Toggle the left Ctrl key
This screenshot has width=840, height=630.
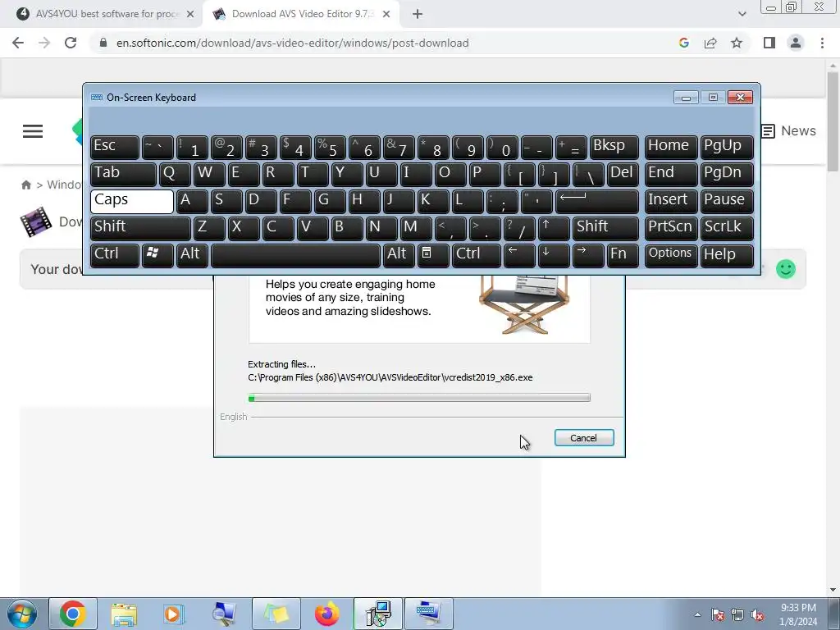(115, 255)
